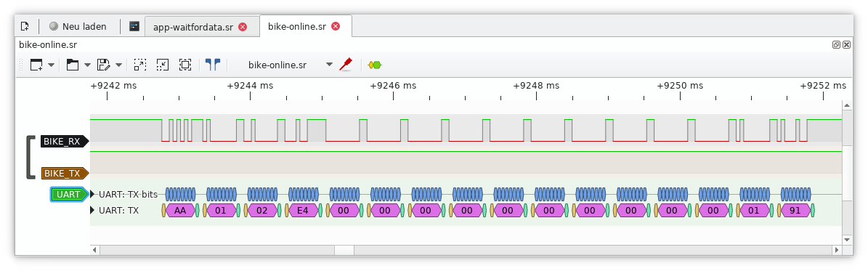Click the horizontal scrollbar left arrow

[x=94, y=250]
